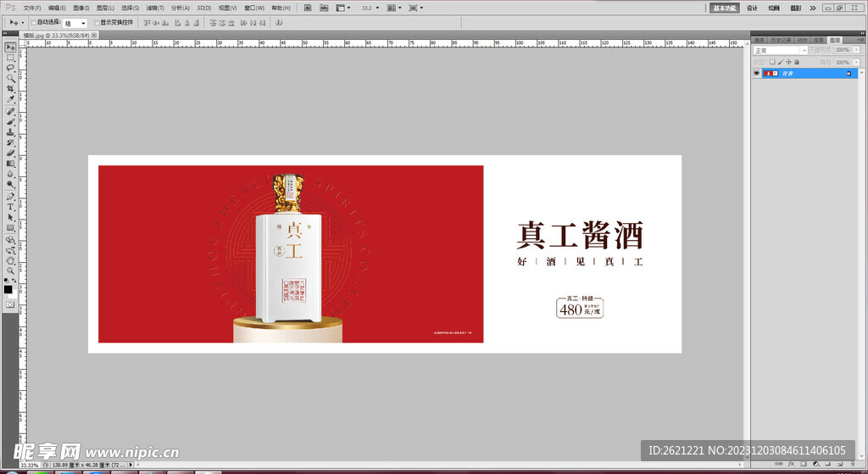Open the screen mode dropdown
The height and width of the screenshot is (474, 868).
[415, 8]
